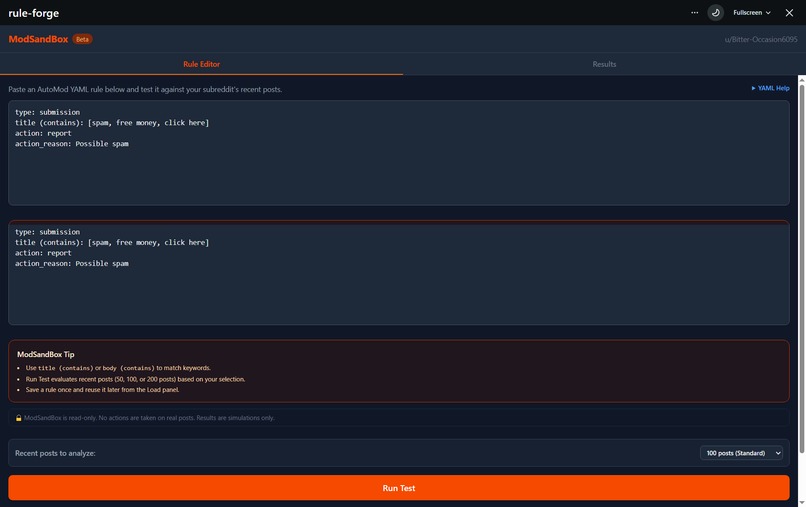Click the vertical page scrollbar
Viewport: 806px width, 507px height.
click(x=801, y=267)
